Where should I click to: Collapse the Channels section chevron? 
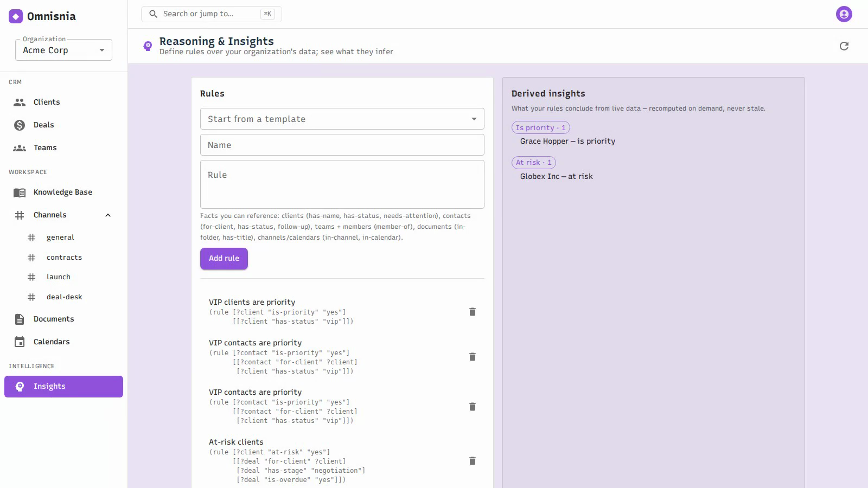108,215
